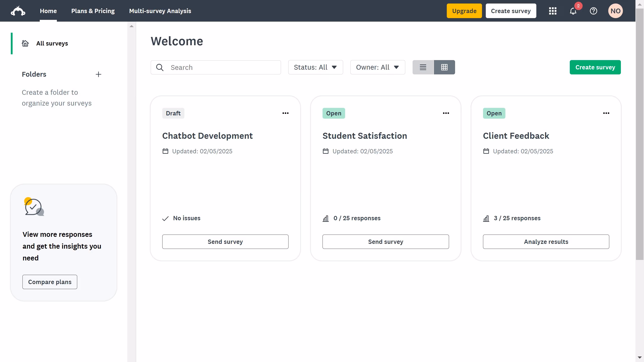Open Student Satisfaction more options menu
The width and height of the screenshot is (644, 362).
pyautogui.click(x=446, y=113)
